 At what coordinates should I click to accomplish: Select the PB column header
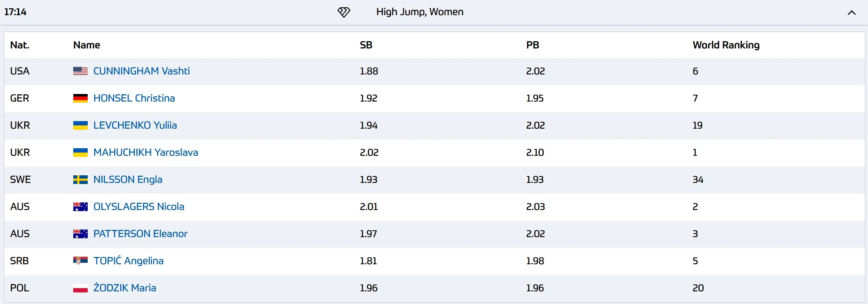click(x=532, y=45)
